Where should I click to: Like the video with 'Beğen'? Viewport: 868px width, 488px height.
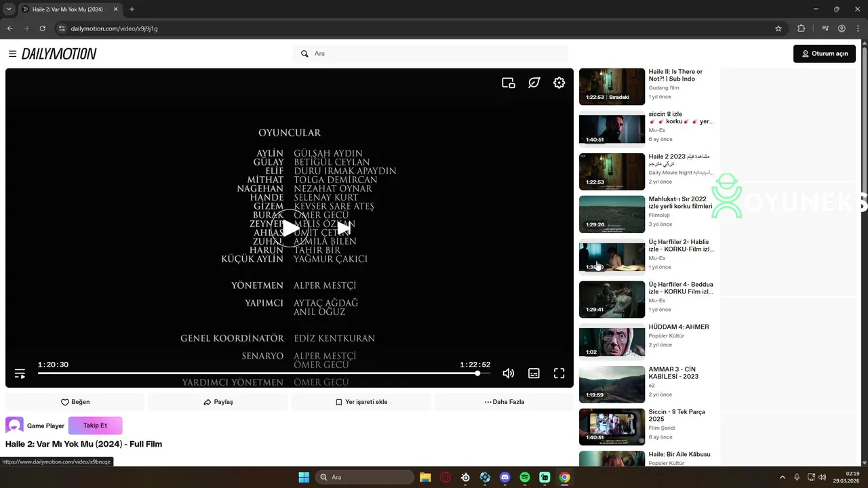coord(75,402)
